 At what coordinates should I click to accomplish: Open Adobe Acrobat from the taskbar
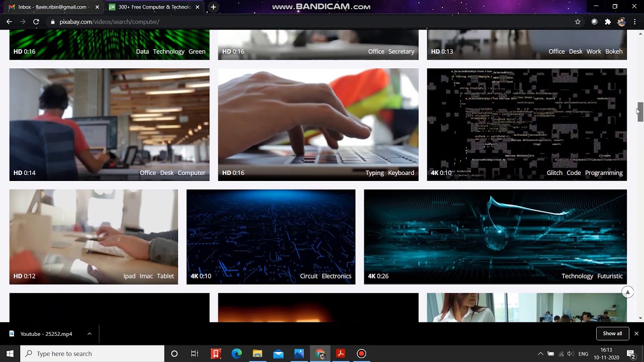click(341, 353)
